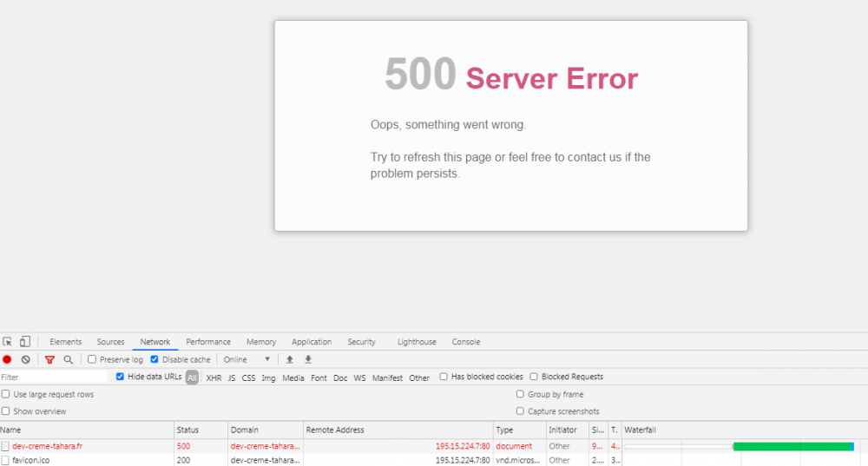The height and width of the screenshot is (466, 868).
Task: Click the green waterfall timing bar
Action: [792, 446]
